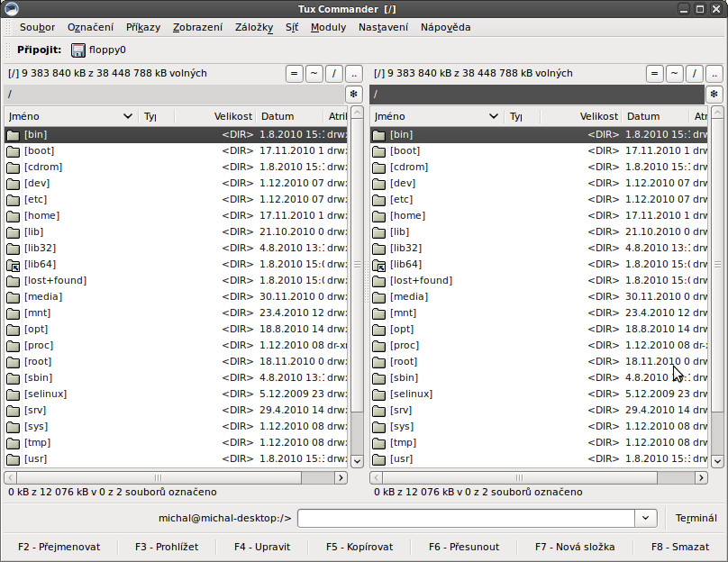728x562 pixels.
Task: Open left panel bookmarks star button
Action: 354,95
